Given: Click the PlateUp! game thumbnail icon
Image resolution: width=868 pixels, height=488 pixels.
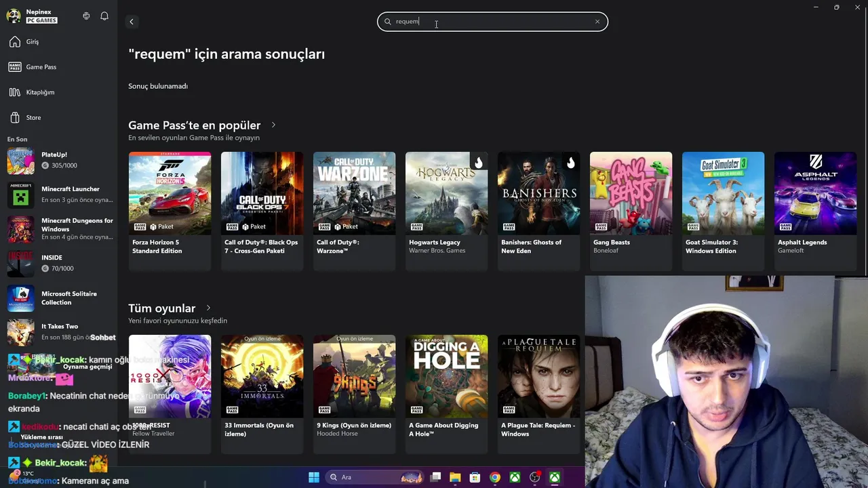Looking at the screenshot, I should pos(20,161).
